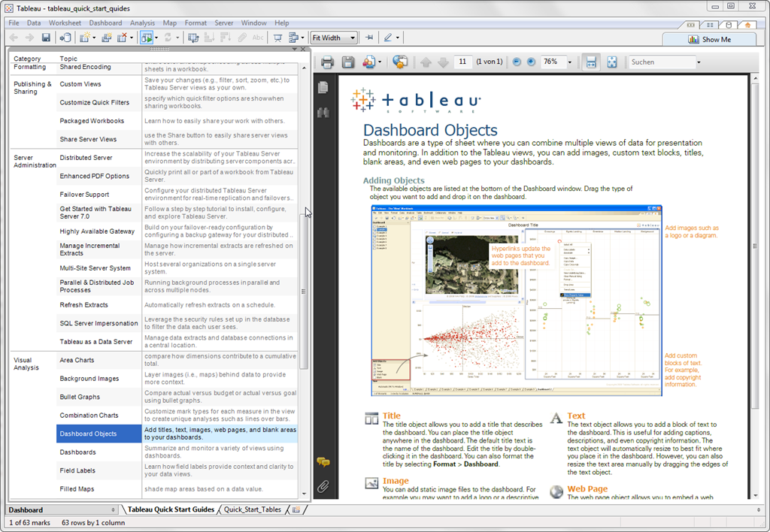Click the Save workbook icon in the Tableau toolbar
Screen dimensions: 770x532
[46, 38]
